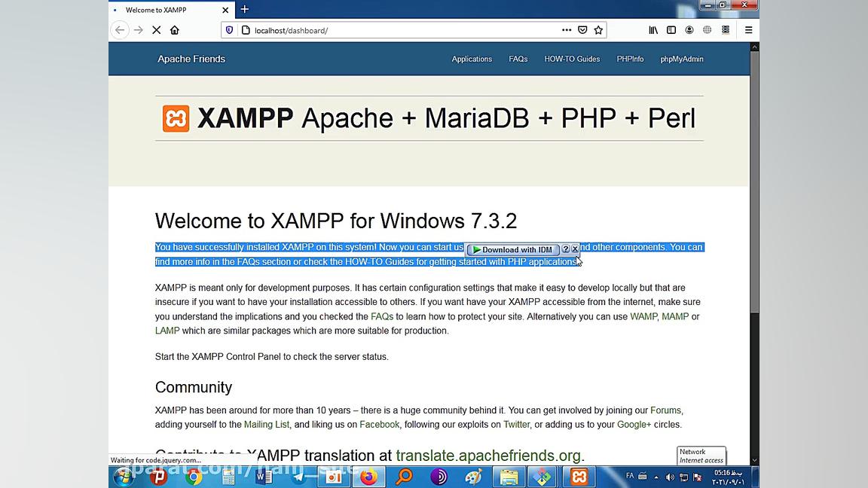Viewport: 868px width, 488px height.
Task: Bookmark this page with the star icon
Action: click(598, 30)
